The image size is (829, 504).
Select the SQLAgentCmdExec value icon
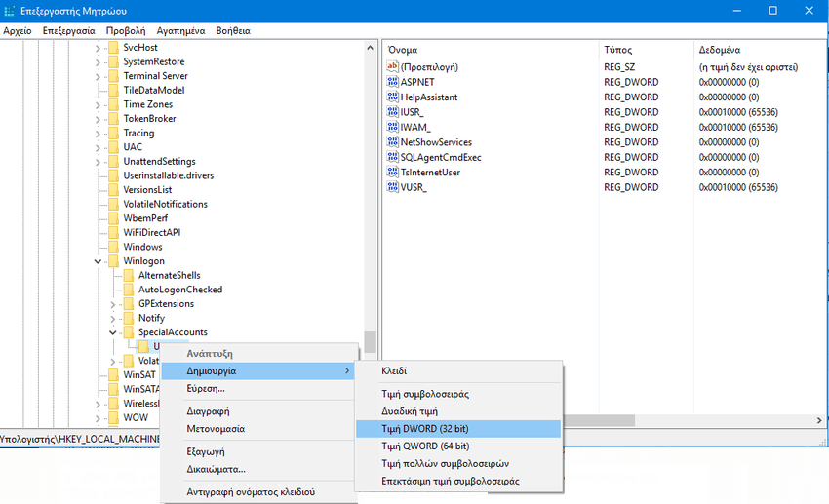point(393,157)
